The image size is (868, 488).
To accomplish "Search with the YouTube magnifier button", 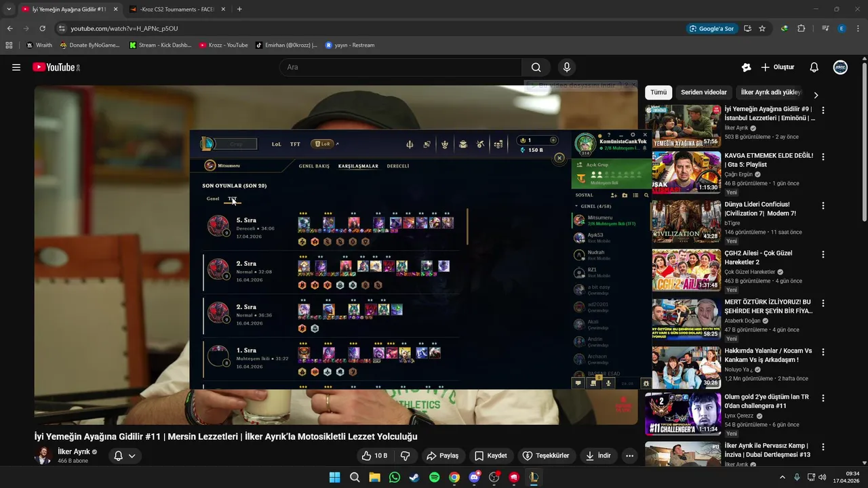I will (536, 67).
